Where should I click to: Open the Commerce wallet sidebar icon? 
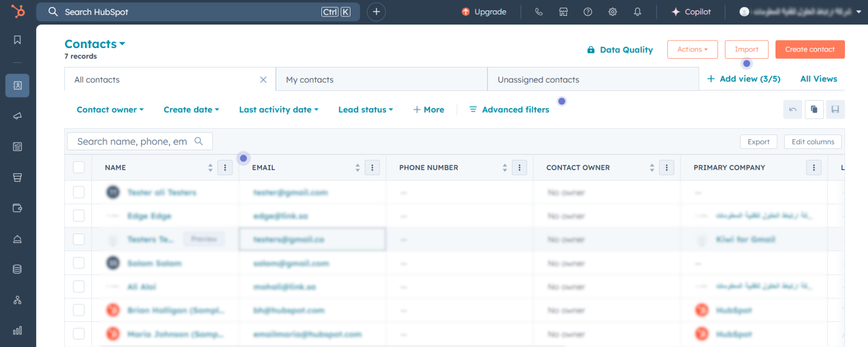(x=17, y=208)
